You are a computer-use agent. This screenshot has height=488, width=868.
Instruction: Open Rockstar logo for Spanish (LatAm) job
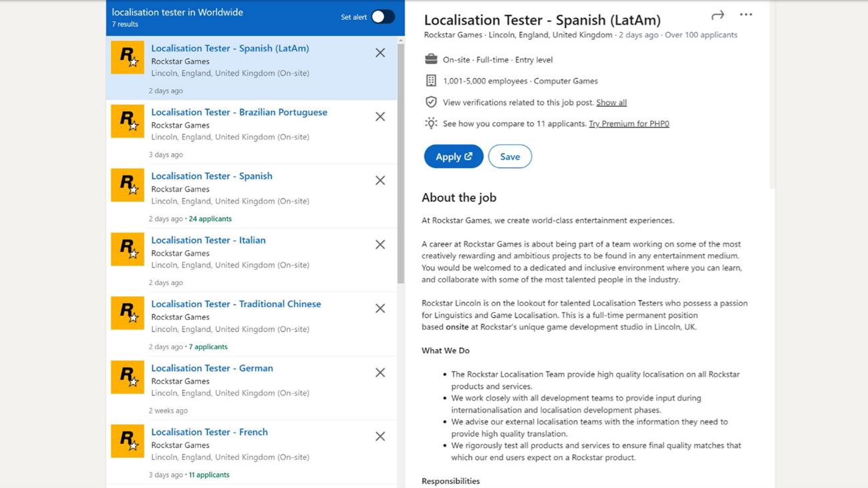click(x=128, y=57)
